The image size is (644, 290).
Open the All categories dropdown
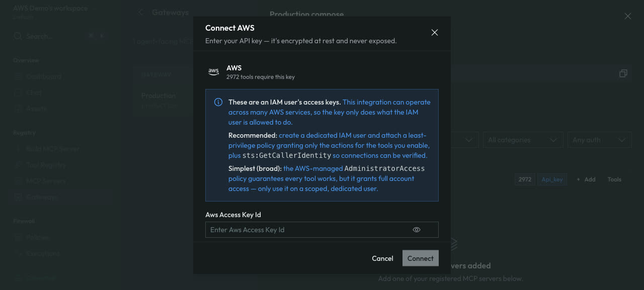522,140
